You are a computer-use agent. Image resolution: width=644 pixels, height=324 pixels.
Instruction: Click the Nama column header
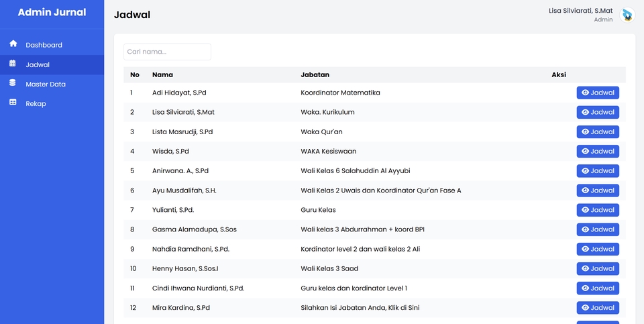pyautogui.click(x=162, y=74)
